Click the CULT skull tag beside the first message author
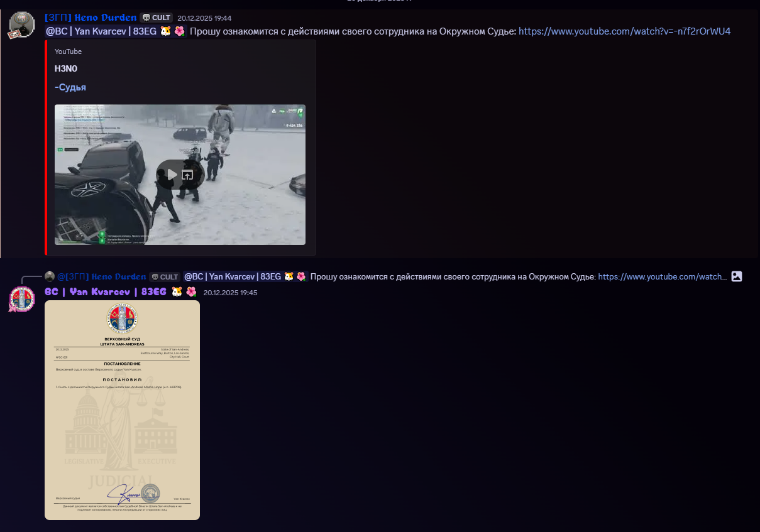Viewport: 760px width, 532px height. pos(156,18)
